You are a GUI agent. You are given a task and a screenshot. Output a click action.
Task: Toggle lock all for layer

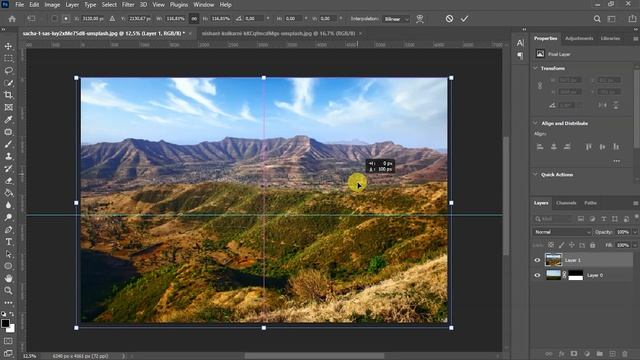coord(593,245)
